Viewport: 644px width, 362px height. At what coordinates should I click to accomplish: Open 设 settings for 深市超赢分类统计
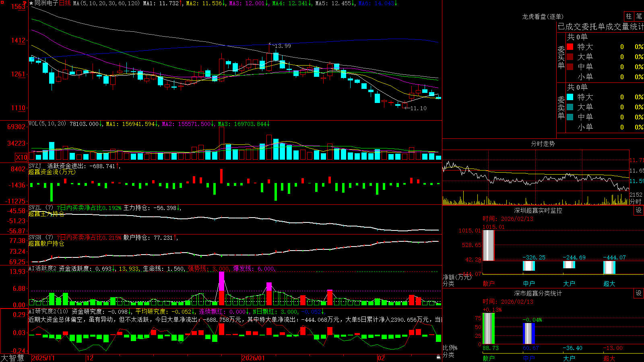[639, 293]
